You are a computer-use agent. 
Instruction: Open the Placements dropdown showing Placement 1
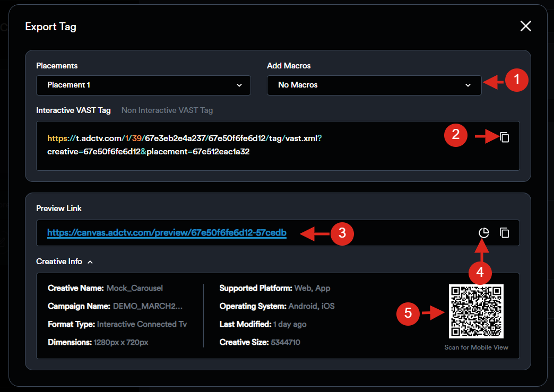click(x=143, y=85)
